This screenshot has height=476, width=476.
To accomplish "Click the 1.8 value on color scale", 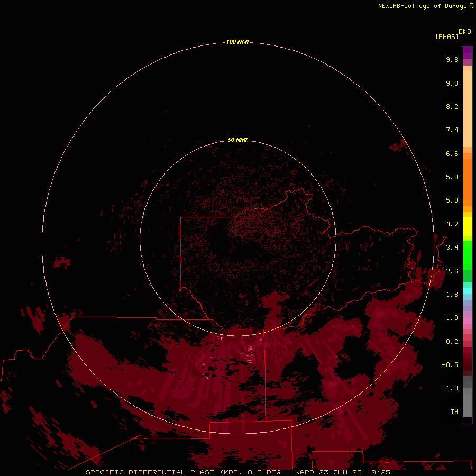I will (452, 295).
